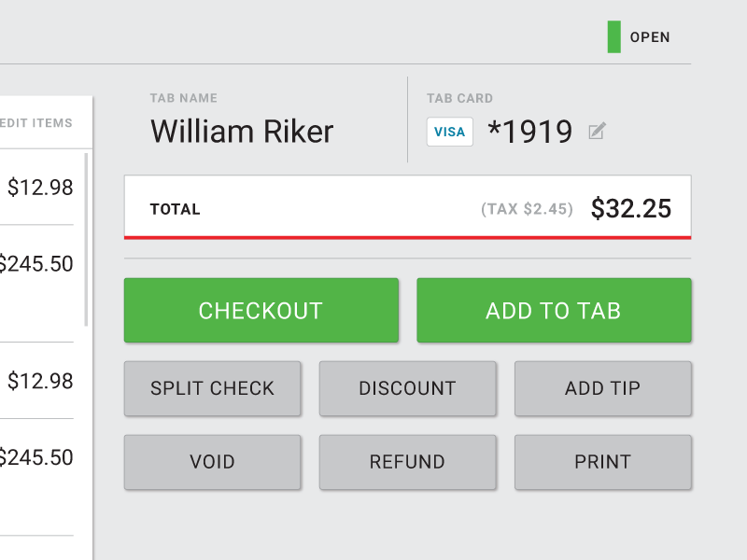This screenshot has height=560, width=747.
Task: Click the masked card number *1919
Action: point(533,132)
